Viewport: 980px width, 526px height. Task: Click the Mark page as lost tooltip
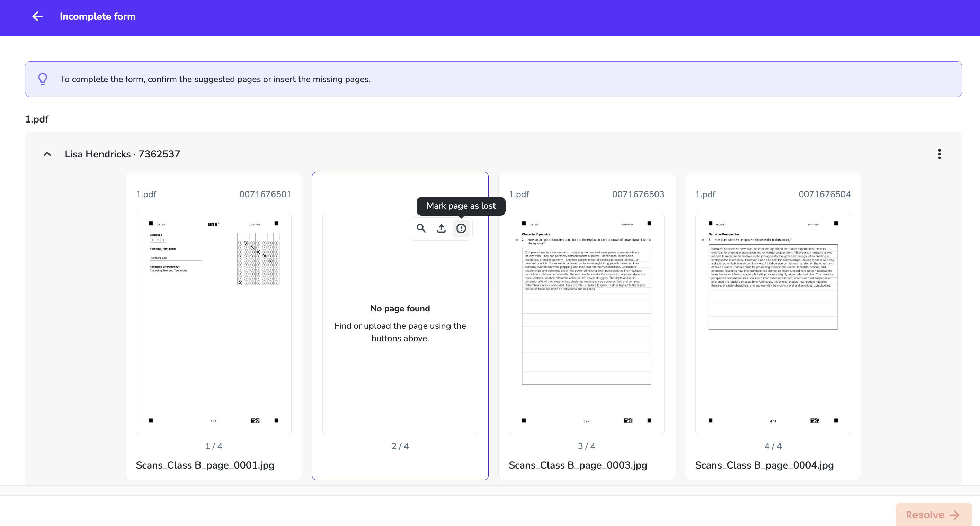coord(461,206)
